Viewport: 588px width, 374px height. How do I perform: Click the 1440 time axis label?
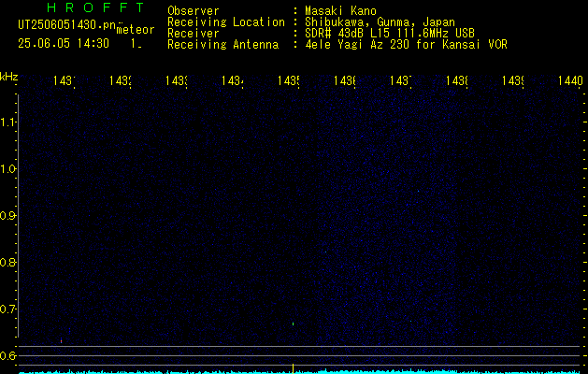[x=570, y=81]
